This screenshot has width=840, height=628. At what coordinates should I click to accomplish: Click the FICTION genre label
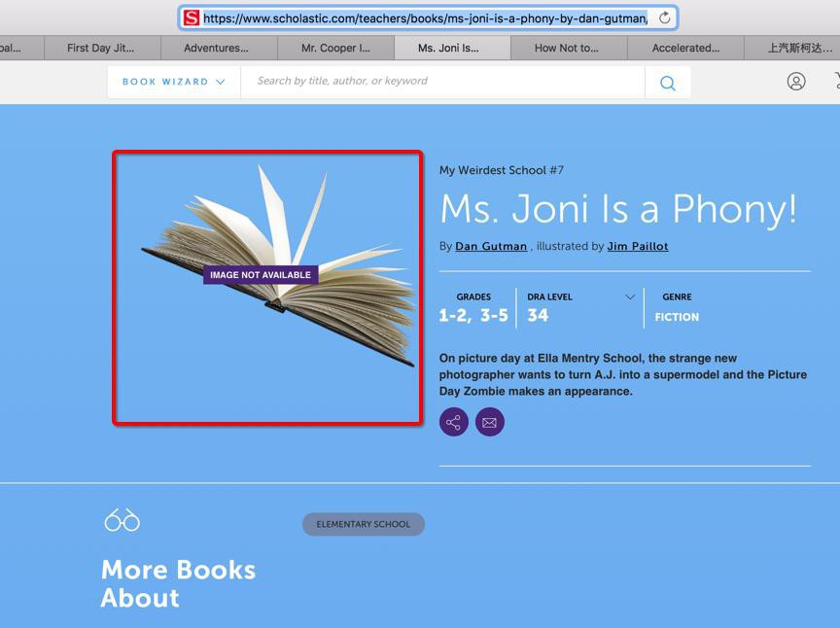click(677, 317)
